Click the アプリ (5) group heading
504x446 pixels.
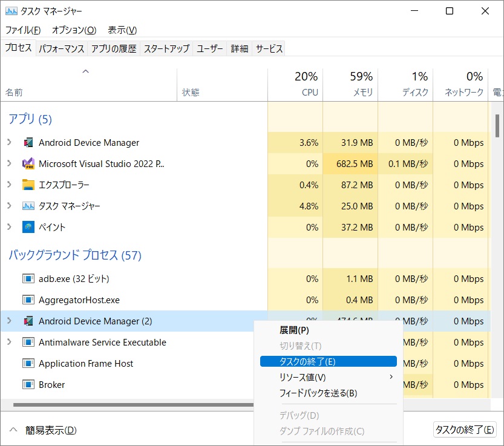30,119
